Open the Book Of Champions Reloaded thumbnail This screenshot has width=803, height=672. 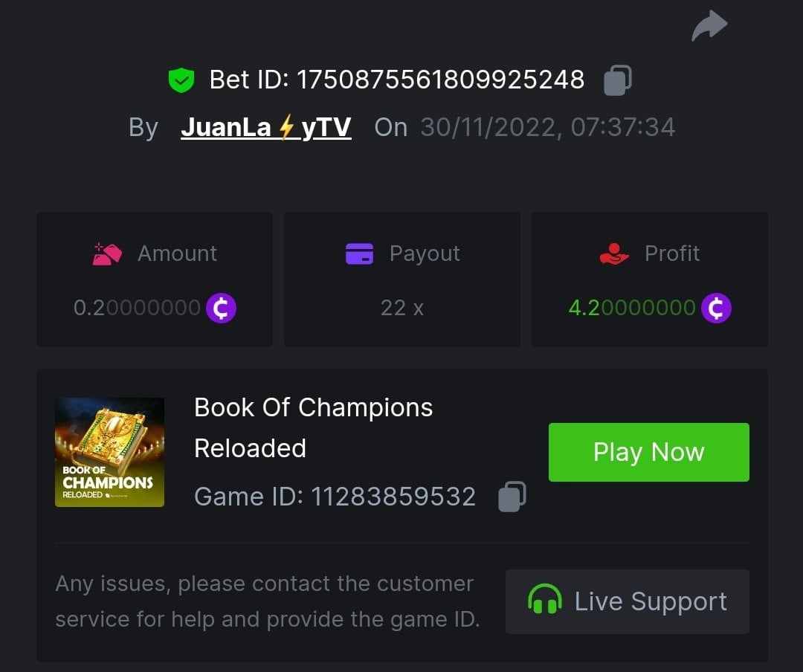(x=109, y=452)
